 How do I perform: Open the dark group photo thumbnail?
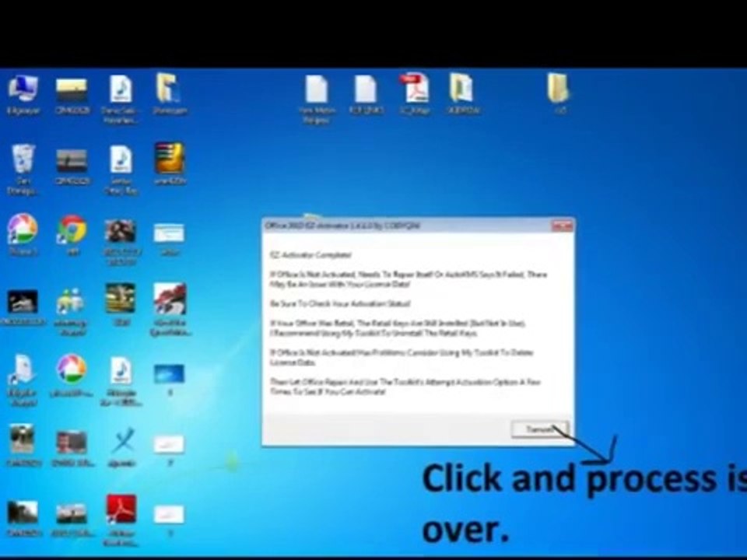(x=121, y=241)
